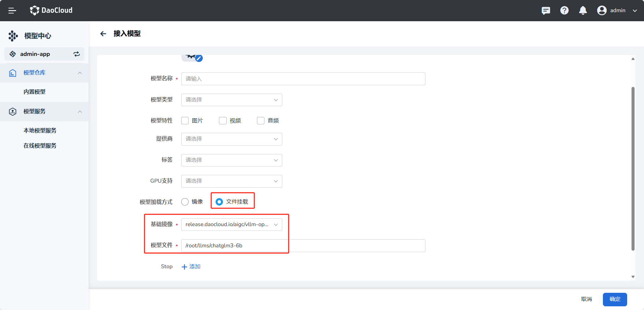
Task: Switch workspace using the swap icon
Action: [77, 54]
